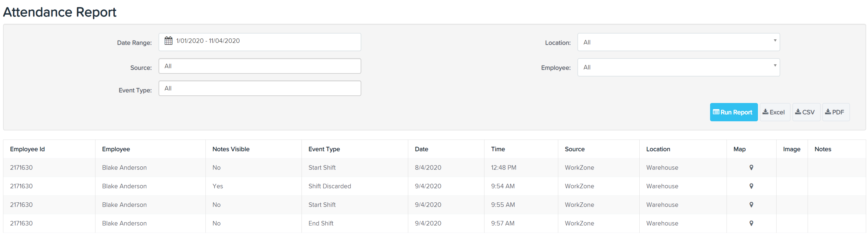
Task: Sort by Employee Id column header
Action: pos(27,149)
